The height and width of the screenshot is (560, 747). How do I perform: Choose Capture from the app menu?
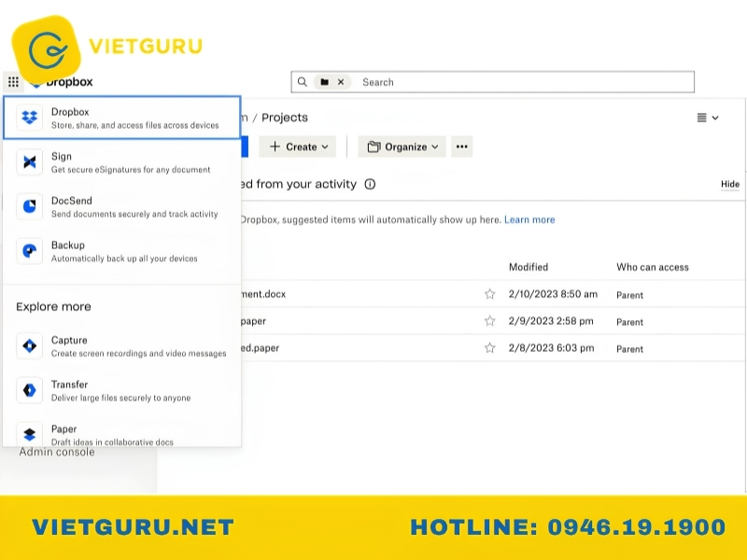[x=121, y=346]
